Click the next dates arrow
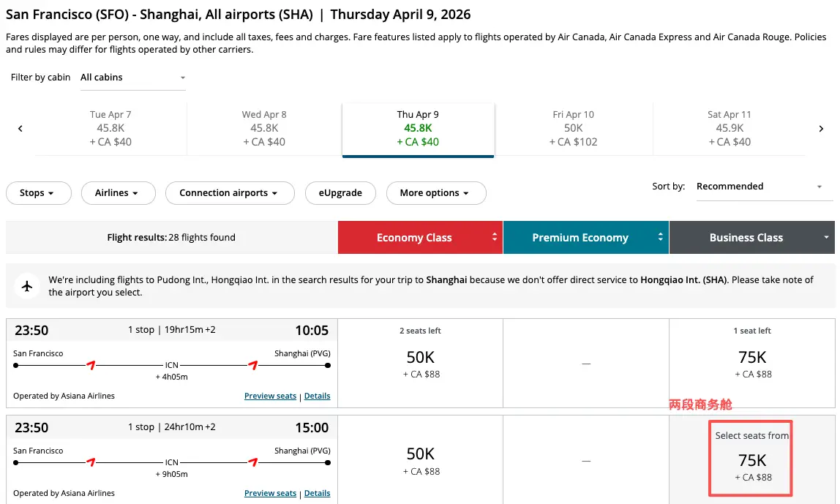Image resolution: width=840 pixels, height=504 pixels. 821,129
